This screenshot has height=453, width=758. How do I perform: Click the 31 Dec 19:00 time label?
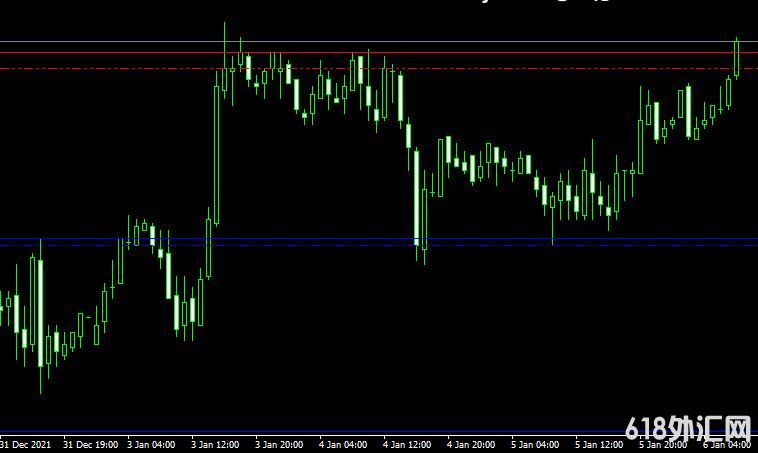click(90, 444)
